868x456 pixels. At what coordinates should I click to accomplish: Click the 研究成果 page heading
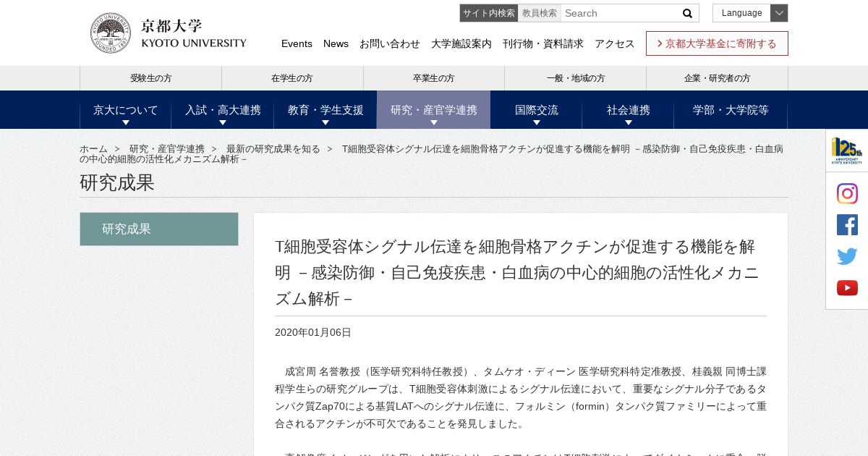click(117, 182)
